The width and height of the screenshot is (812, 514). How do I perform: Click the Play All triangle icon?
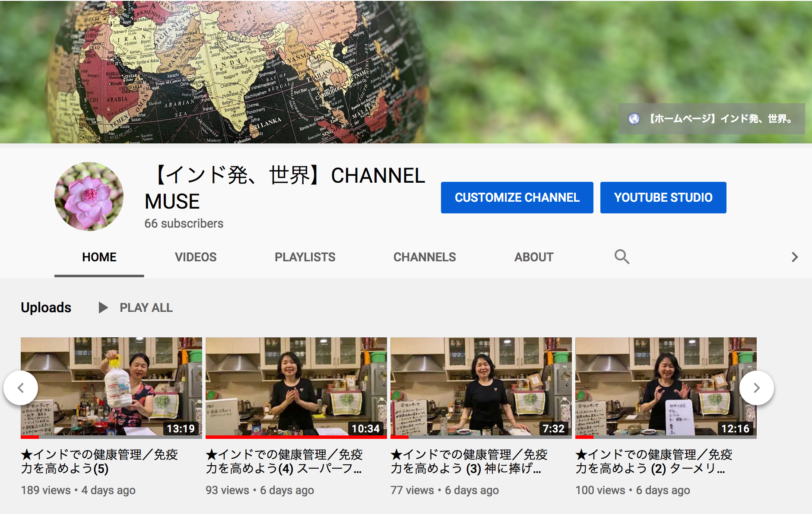(103, 308)
